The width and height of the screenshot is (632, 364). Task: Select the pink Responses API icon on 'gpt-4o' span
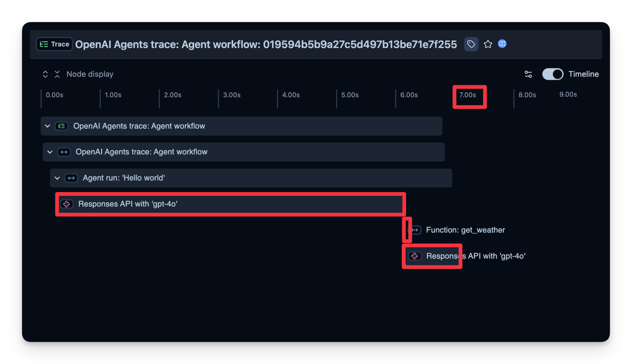[x=67, y=204]
